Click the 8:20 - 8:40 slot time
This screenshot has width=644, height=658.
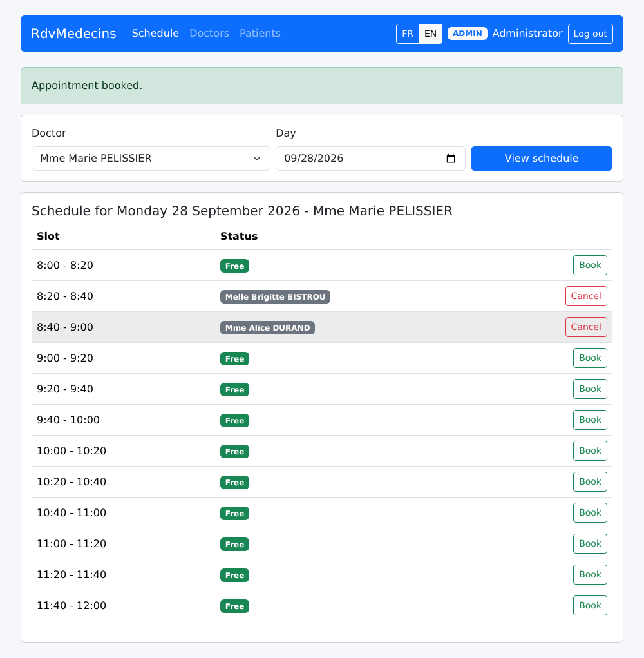tap(65, 296)
